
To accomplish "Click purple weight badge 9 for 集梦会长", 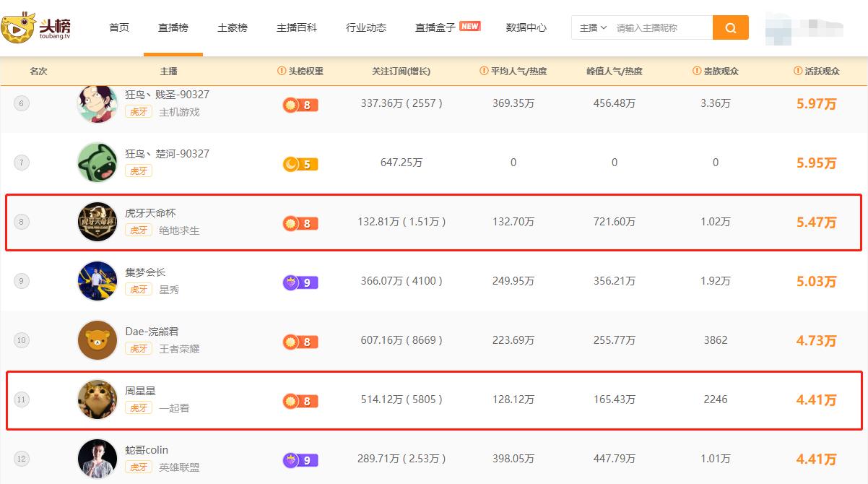I will tap(300, 282).
